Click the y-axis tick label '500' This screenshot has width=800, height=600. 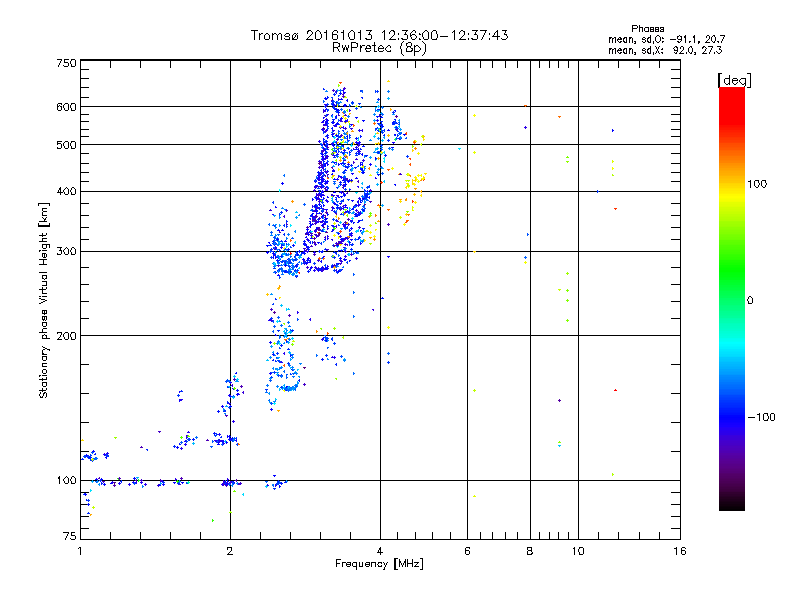[x=66, y=145]
